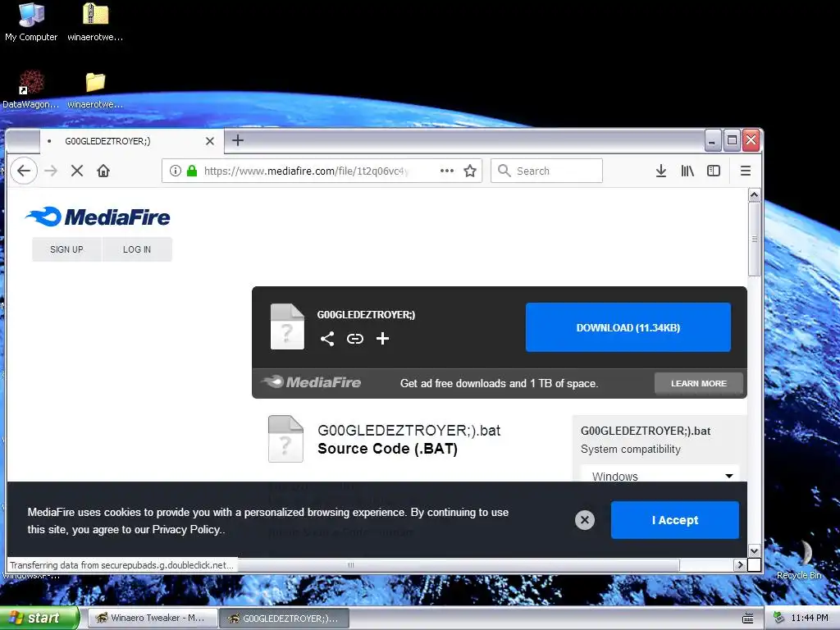The width and height of the screenshot is (840, 630).
Task: Click the share icon under file name
Action: coord(327,339)
